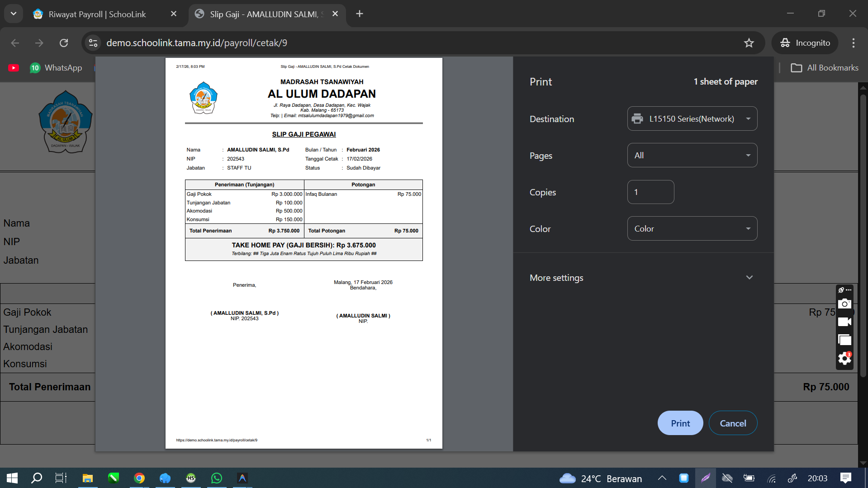Image resolution: width=868 pixels, height=488 pixels.
Task: Click the Incognito mode indicator
Action: pyautogui.click(x=805, y=43)
